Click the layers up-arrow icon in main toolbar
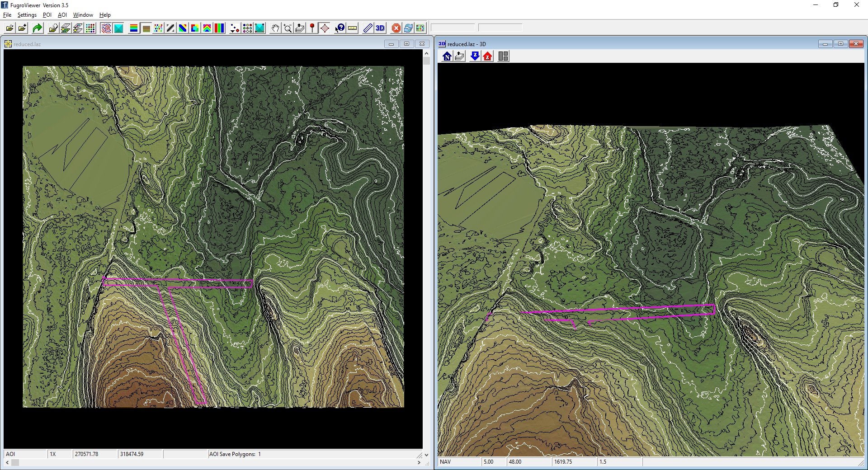Image resolution: width=868 pixels, height=470 pixels. (300, 28)
